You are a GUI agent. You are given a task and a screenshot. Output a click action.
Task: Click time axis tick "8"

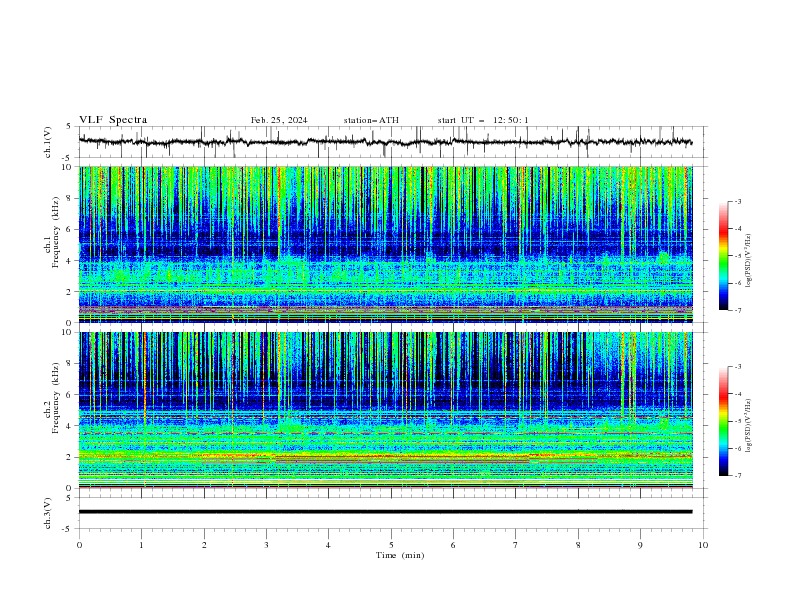(578, 545)
